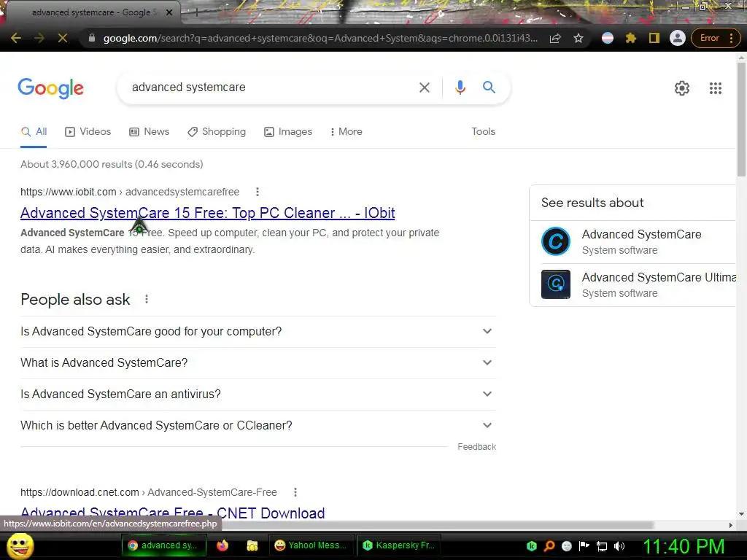This screenshot has height=560, width=747.
Task: Click the Advanced SystemCare Ultimate logo thumbnail
Action: click(555, 284)
